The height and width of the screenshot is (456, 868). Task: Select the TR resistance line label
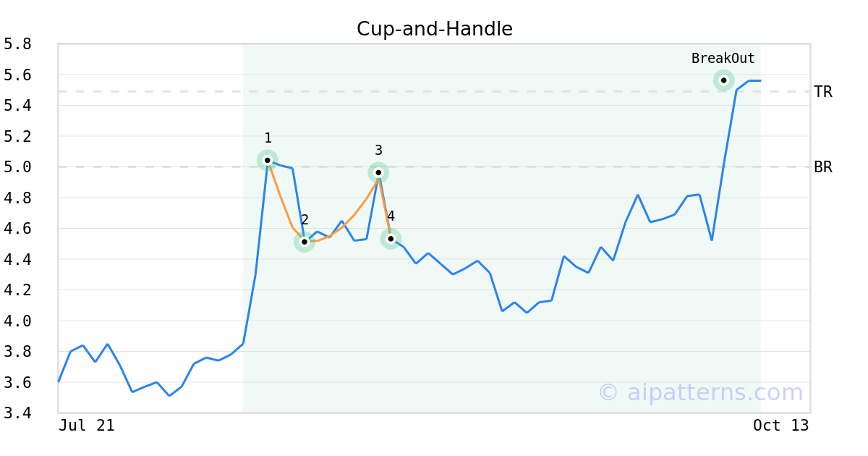coord(822,92)
